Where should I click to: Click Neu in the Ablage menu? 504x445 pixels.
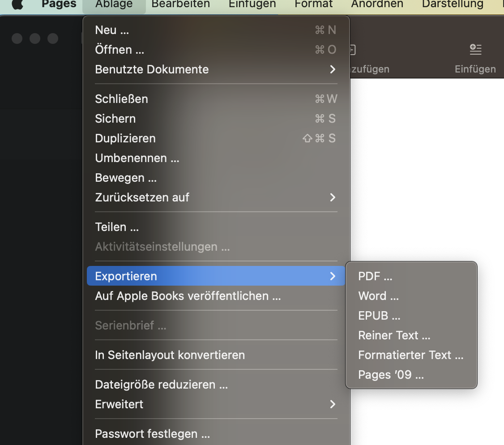click(x=112, y=30)
